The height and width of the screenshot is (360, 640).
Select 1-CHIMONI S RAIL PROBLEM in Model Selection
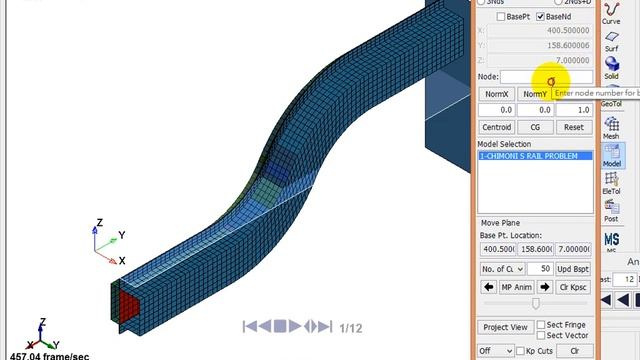coord(535,156)
